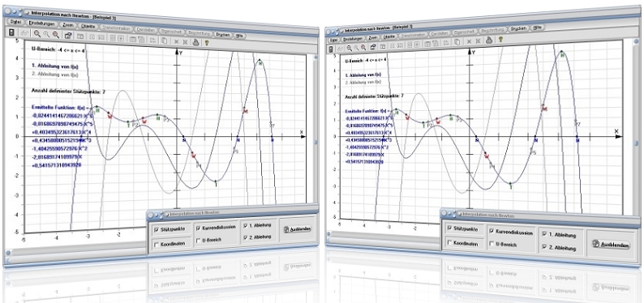644x303 pixels.
Task: Open Drucken menu in left window
Action: point(223,35)
